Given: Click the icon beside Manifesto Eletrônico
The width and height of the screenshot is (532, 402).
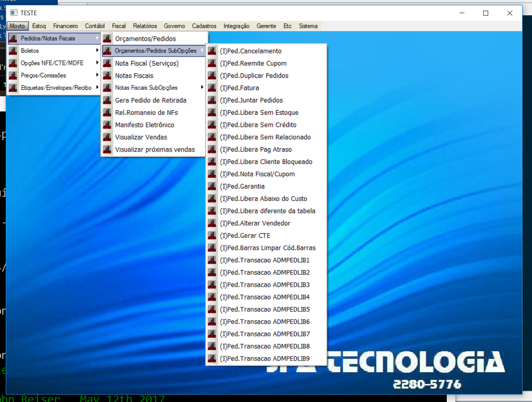Looking at the screenshot, I should (x=107, y=125).
